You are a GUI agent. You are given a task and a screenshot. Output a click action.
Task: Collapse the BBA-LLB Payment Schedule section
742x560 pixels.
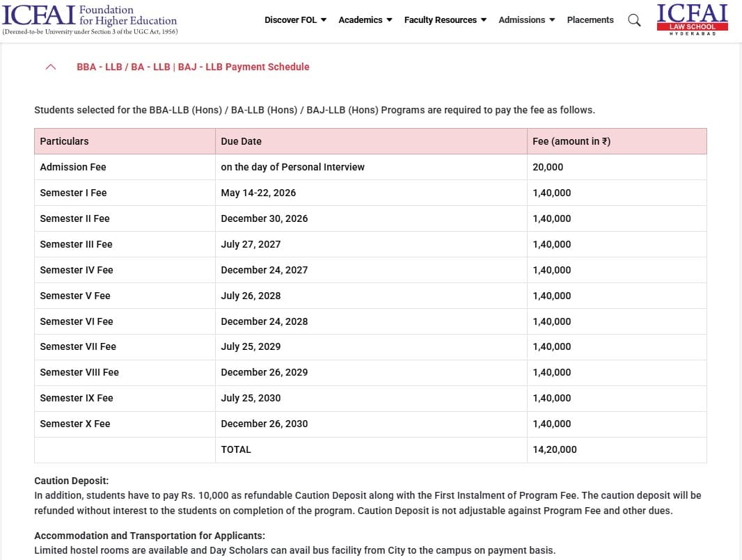coord(50,67)
